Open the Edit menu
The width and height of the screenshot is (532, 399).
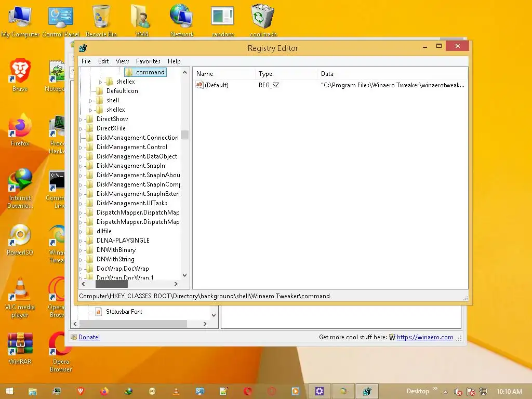[x=103, y=61]
